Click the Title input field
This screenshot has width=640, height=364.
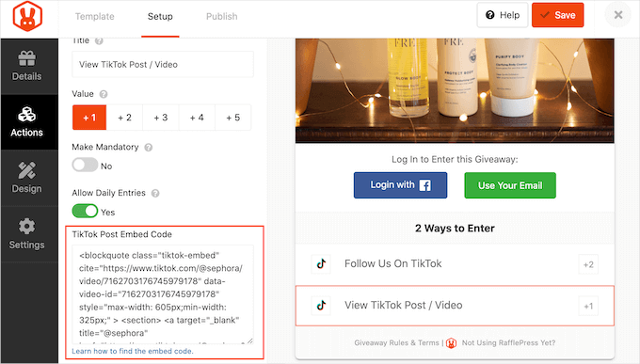(163, 65)
